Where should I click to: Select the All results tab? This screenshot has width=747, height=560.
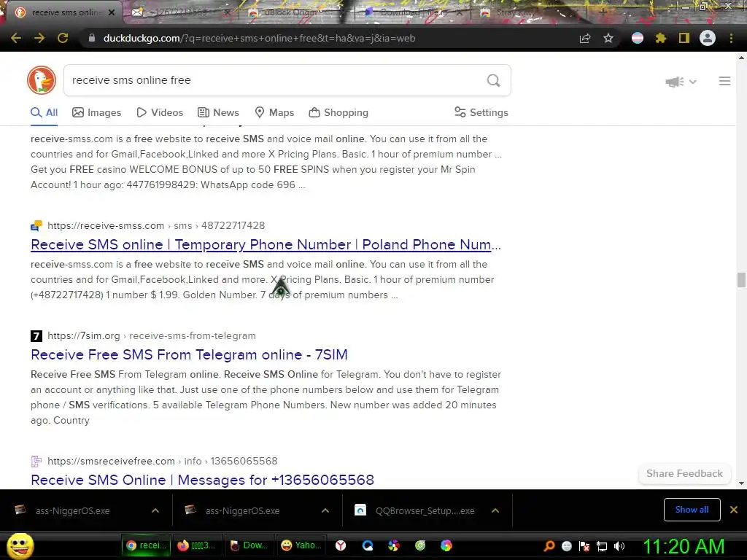click(44, 113)
